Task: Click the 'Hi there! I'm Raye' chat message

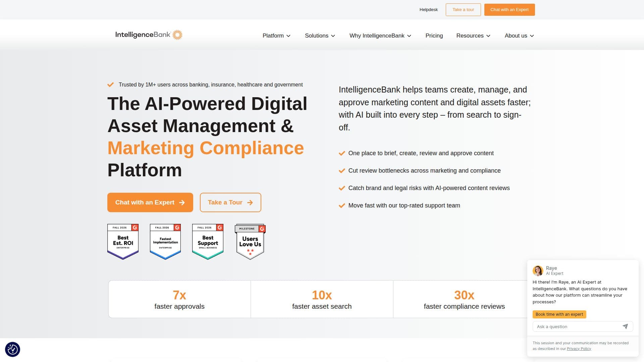Action: [x=580, y=292]
